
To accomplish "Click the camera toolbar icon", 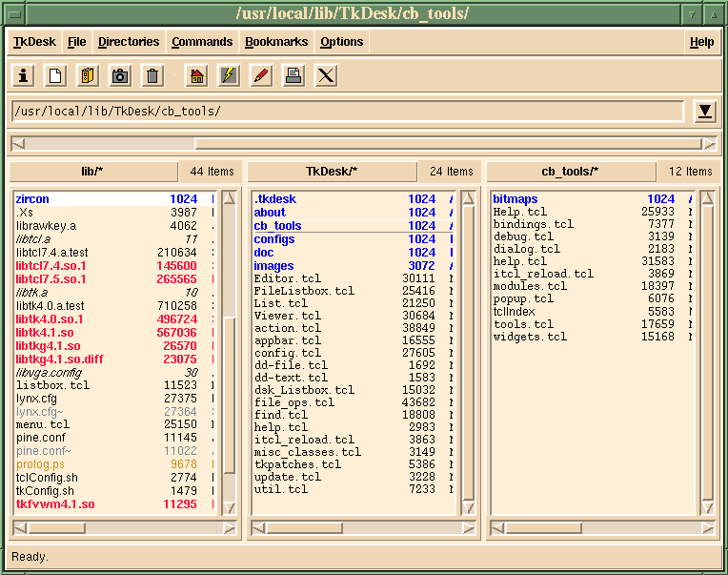I will [119, 75].
